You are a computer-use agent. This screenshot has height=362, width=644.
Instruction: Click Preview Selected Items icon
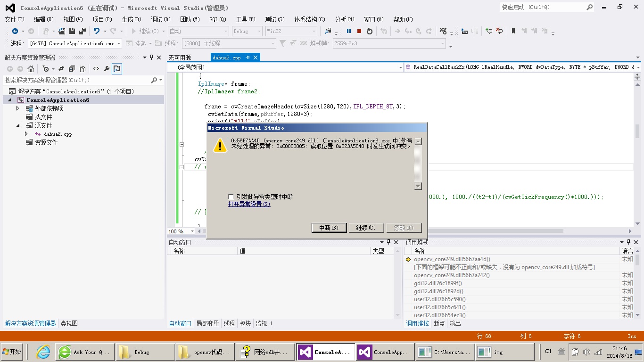pyautogui.click(x=117, y=69)
